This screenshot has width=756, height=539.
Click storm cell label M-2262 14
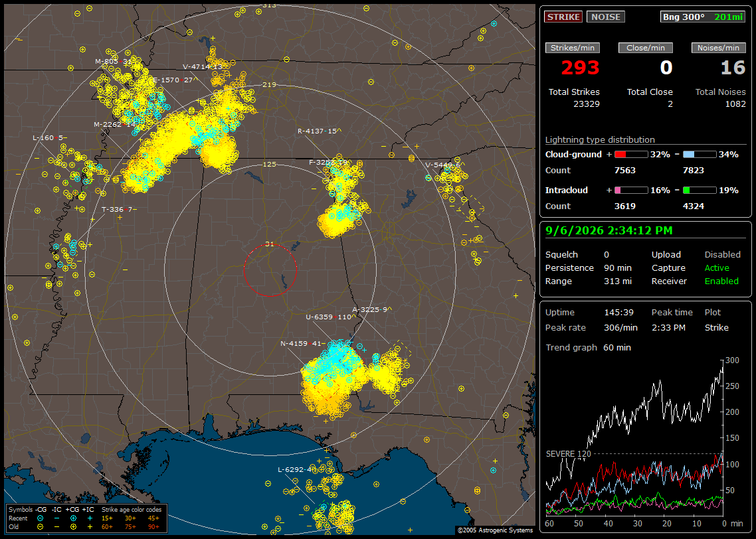click(116, 124)
